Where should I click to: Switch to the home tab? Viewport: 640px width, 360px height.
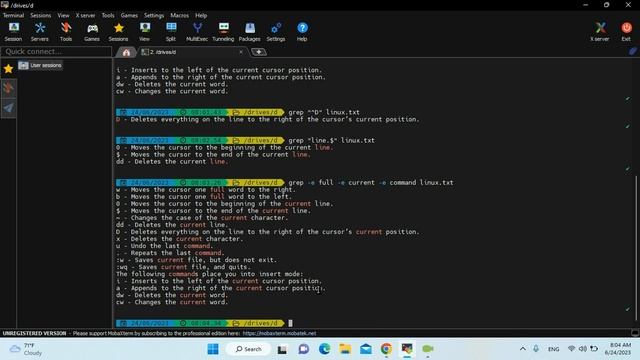(126, 52)
